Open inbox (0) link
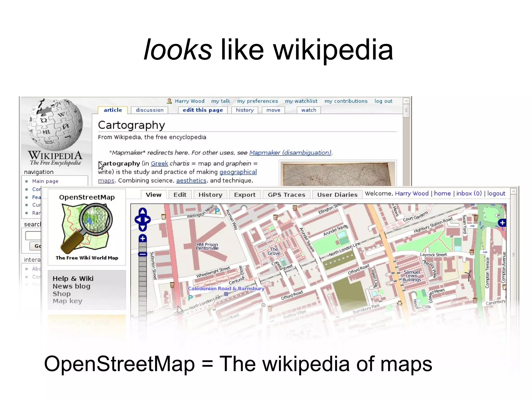Image resolution: width=532 pixels, height=399 pixels. [x=469, y=193]
